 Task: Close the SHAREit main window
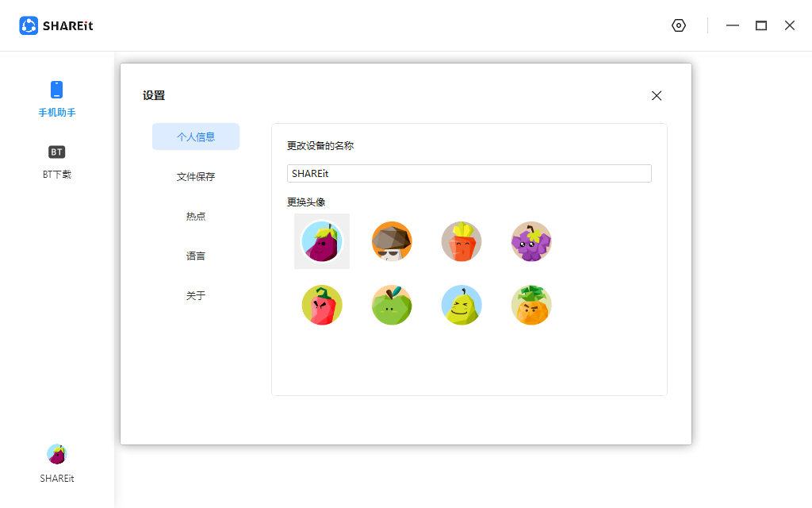point(789,25)
